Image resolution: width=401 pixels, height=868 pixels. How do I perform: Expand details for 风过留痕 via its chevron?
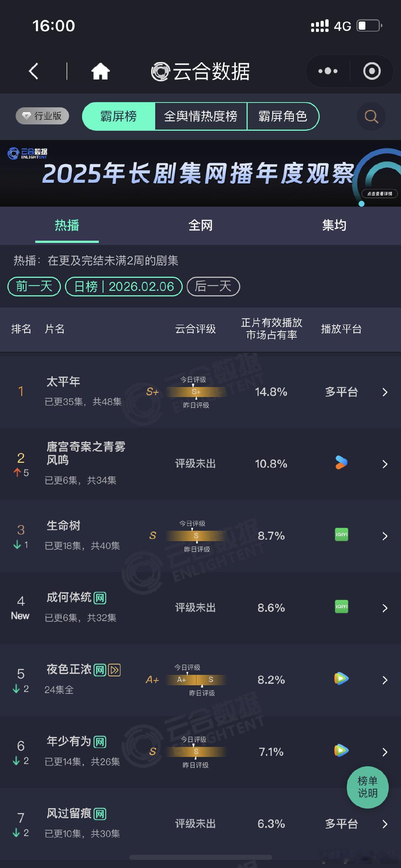pyautogui.click(x=385, y=824)
